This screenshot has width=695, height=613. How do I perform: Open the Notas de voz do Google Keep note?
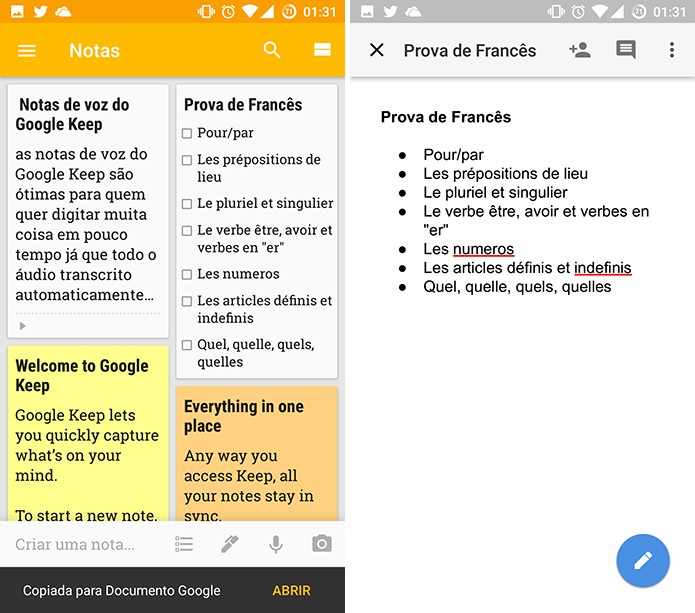tap(88, 211)
